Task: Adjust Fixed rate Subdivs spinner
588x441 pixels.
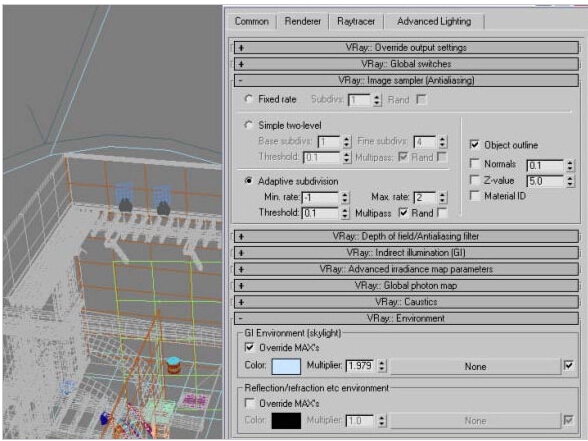Action: pos(377,100)
